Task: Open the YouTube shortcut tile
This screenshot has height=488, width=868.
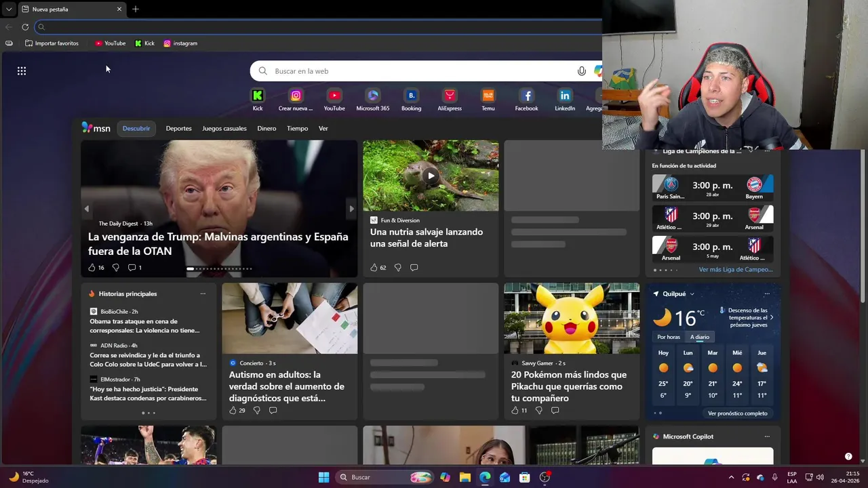Action: 334,100
